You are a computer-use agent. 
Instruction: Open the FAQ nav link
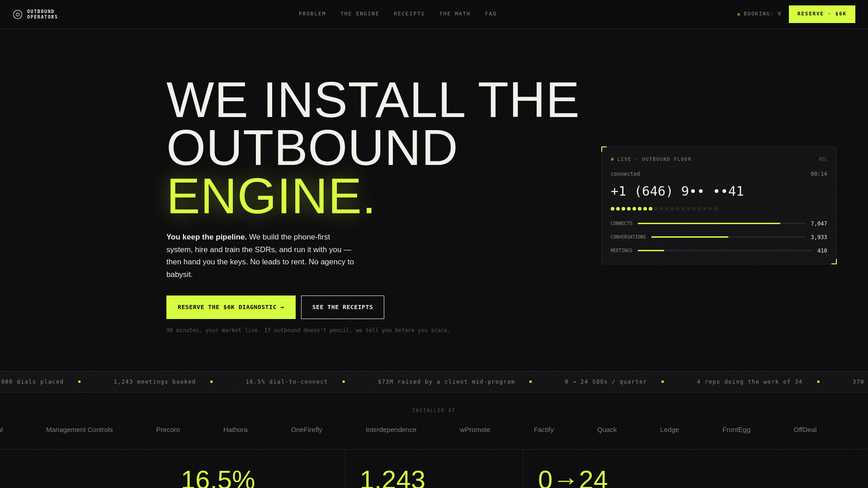click(491, 14)
